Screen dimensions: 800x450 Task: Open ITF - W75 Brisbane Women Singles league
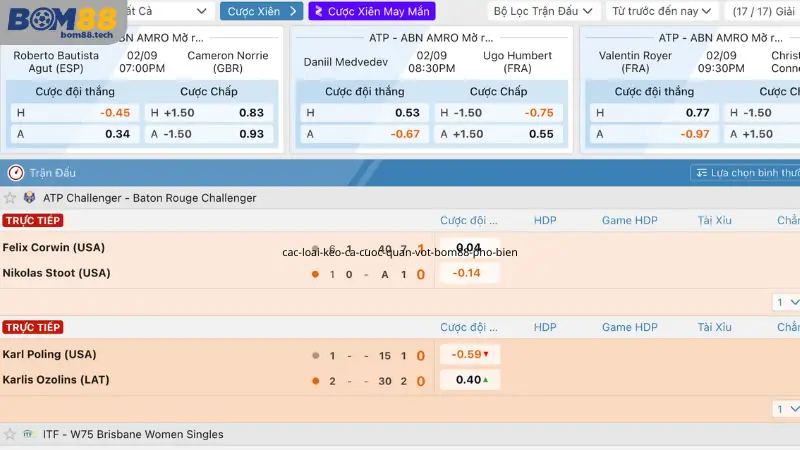pos(133,434)
